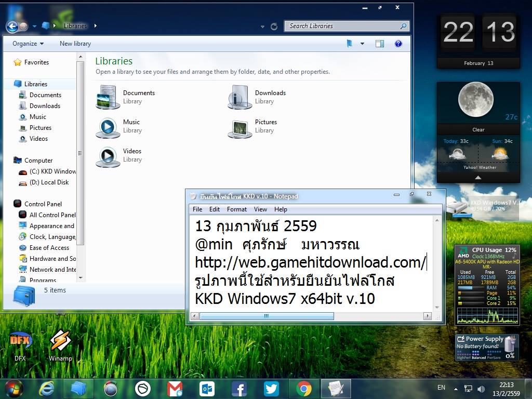Select Downloads in navigation tree
532x399 pixels.
point(45,106)
